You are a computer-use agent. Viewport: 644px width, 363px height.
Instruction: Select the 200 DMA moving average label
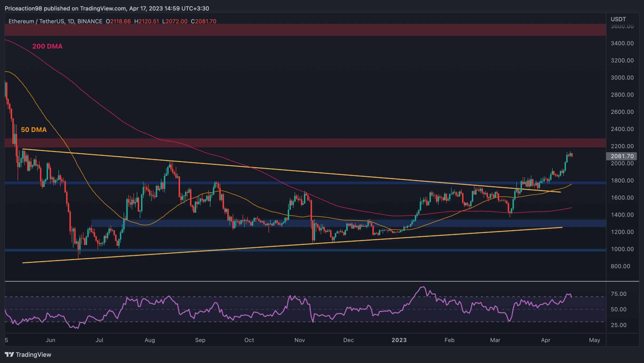[47, 46]
